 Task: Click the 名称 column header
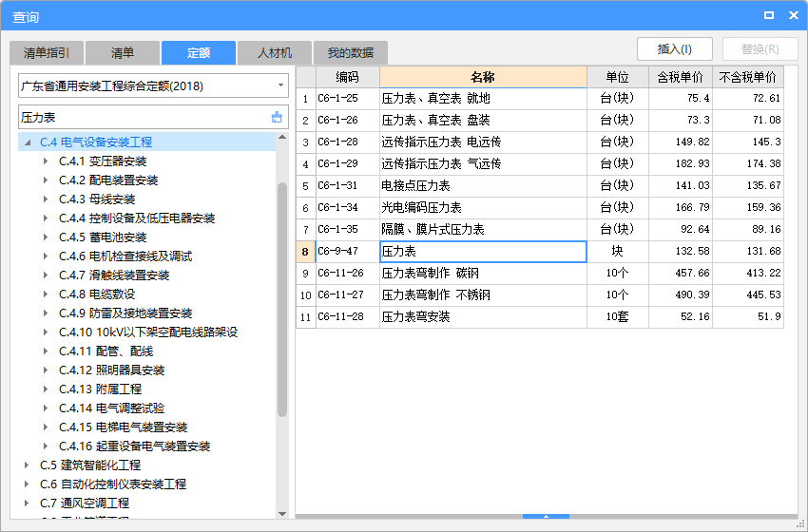[x=483, y=77]
